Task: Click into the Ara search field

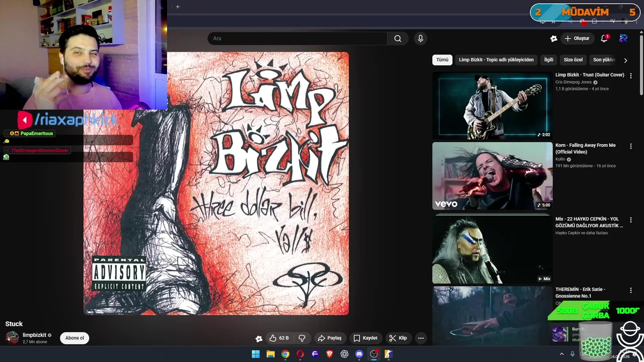Action: click(x=297, y=38)
